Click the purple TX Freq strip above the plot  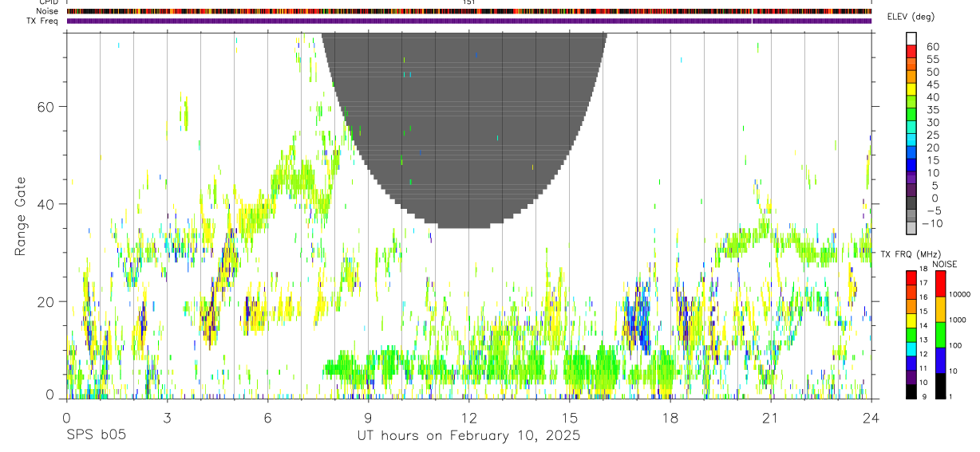pos(468,21)
